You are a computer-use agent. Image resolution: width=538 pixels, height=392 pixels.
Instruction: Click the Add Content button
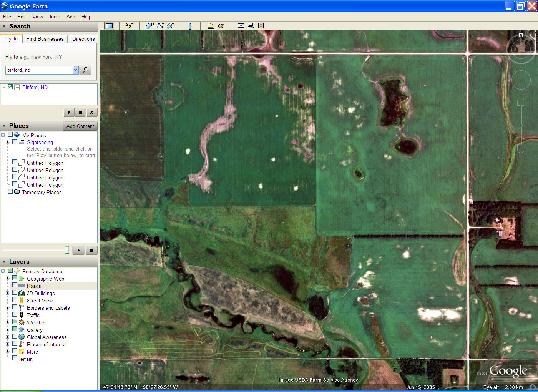80,126
